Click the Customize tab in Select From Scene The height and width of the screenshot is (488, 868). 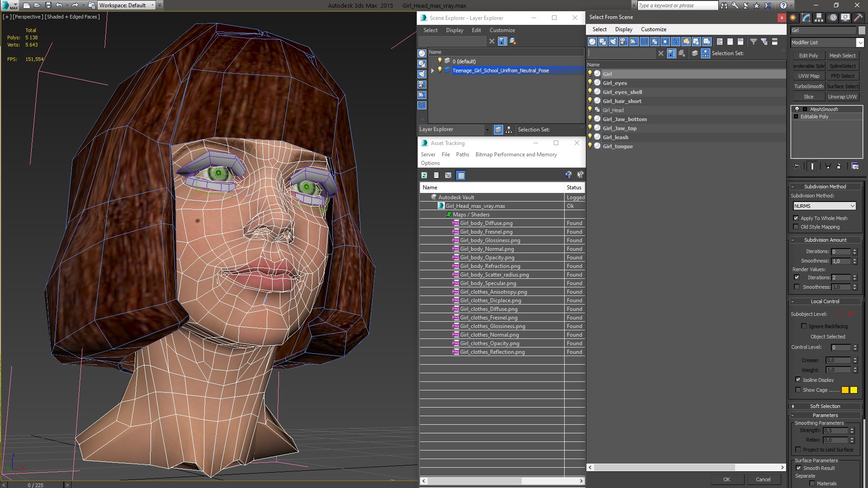653,29
